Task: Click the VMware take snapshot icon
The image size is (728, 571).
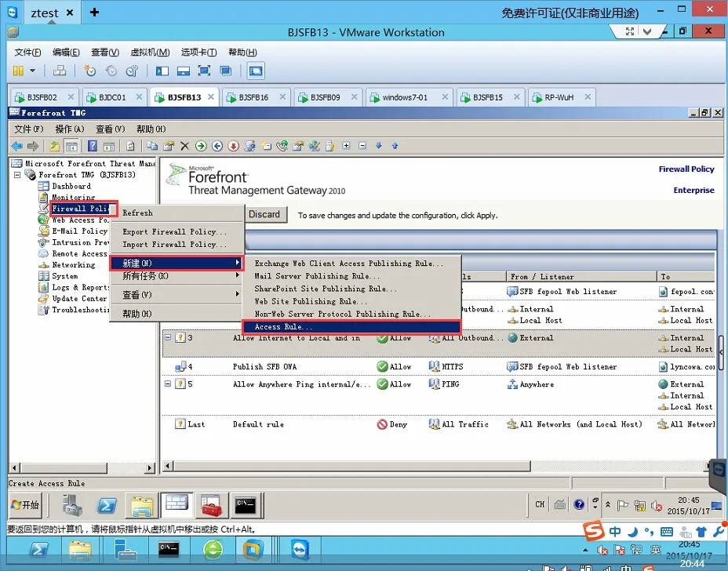Action: tap(89, 71)
